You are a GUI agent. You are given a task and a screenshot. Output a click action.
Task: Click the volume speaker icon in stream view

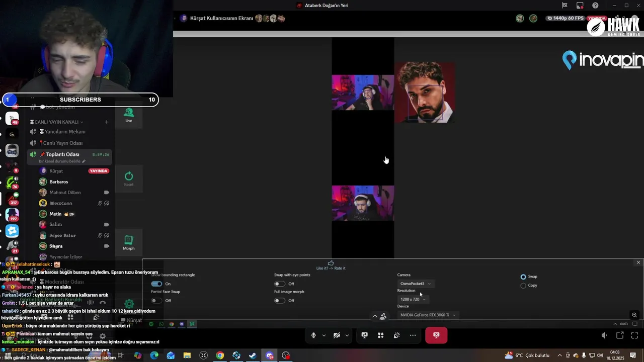pyautogui.click(x=604, y=335)
